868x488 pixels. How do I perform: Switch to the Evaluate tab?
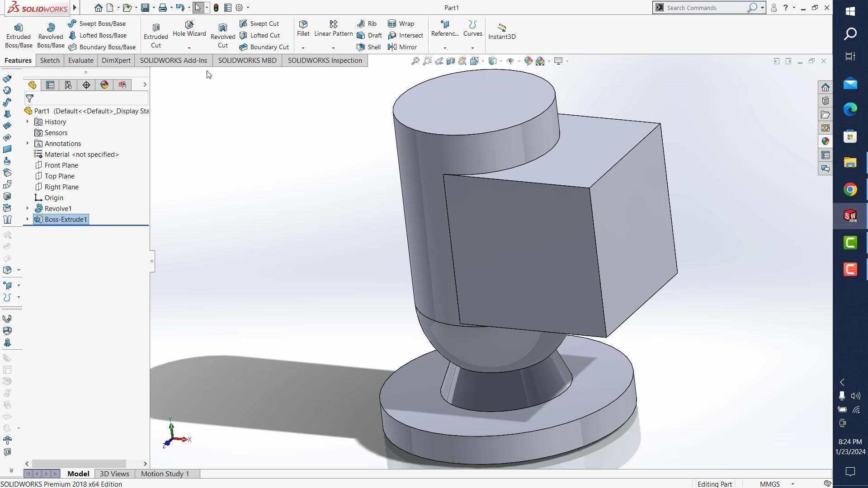coord(80,61)
